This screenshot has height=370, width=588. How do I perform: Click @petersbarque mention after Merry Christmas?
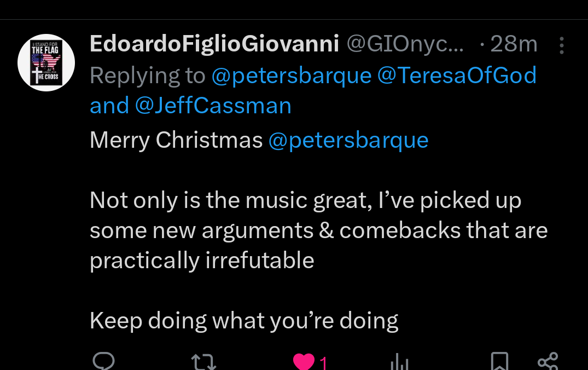click(348, 141)
